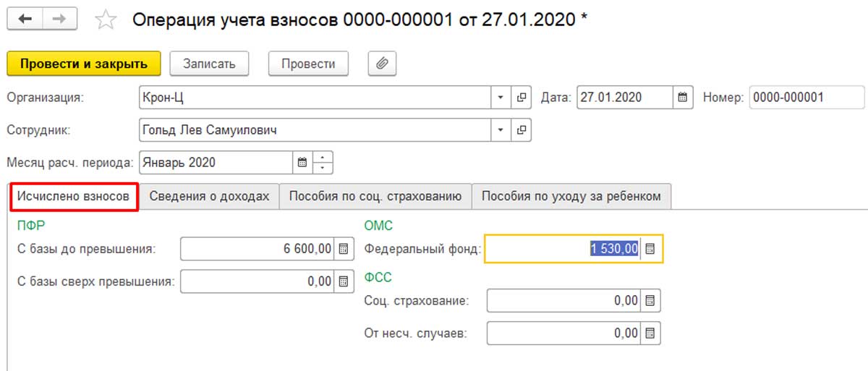Click the back navigation arrow
The height and width of the screenshot is (371, 868).
point(25,20)
